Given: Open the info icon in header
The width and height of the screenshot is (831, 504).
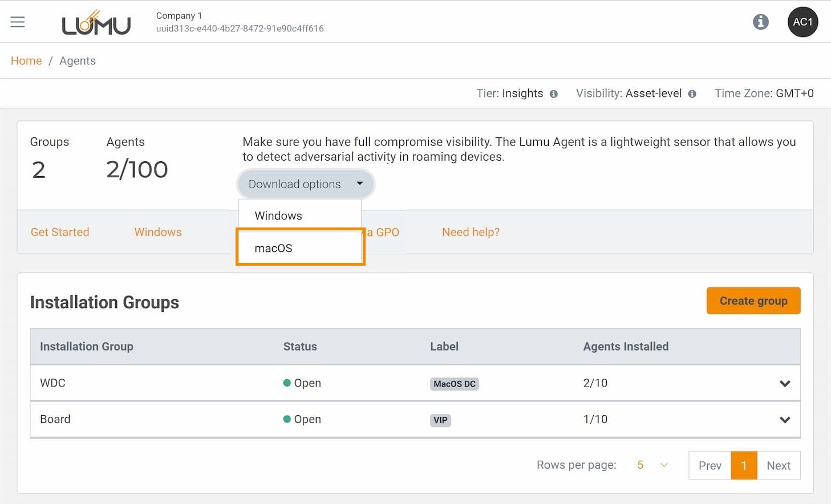Looking at the screenshot, I should (760, 22).
